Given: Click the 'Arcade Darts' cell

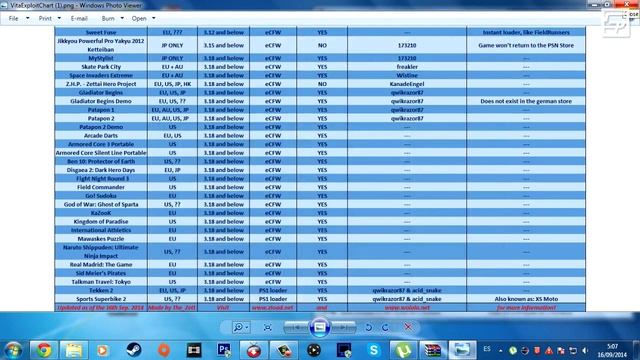Looking at the screenshot, I should click(x=101, y=135).
